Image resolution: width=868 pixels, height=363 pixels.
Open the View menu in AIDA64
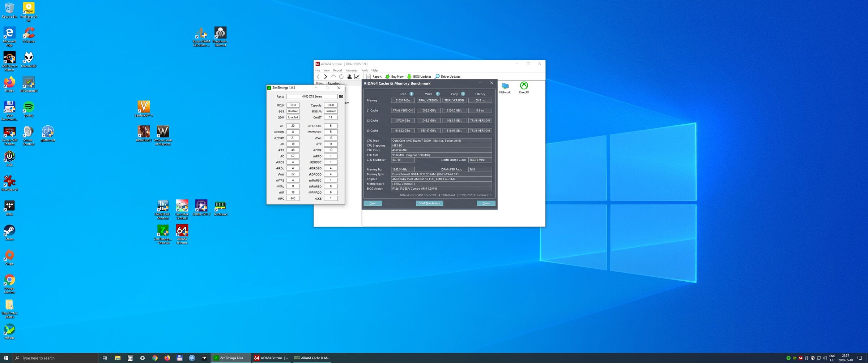click(x=327, y=70)
